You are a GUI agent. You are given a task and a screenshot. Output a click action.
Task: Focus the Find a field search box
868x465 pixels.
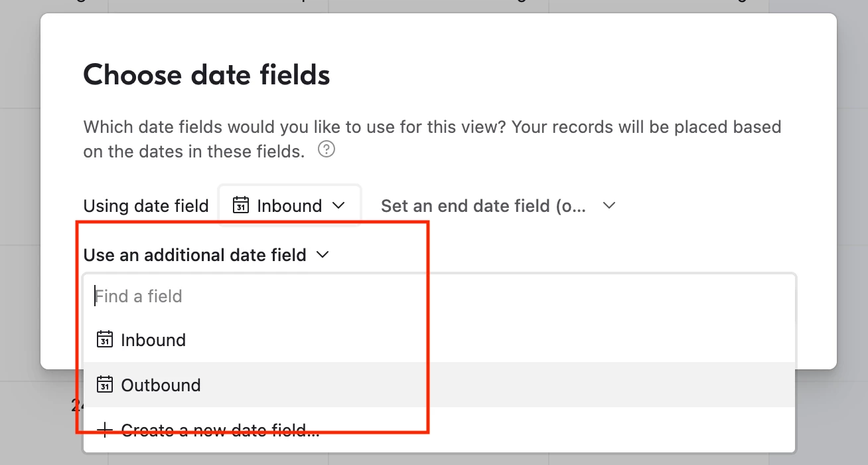[x=439, y=296]
